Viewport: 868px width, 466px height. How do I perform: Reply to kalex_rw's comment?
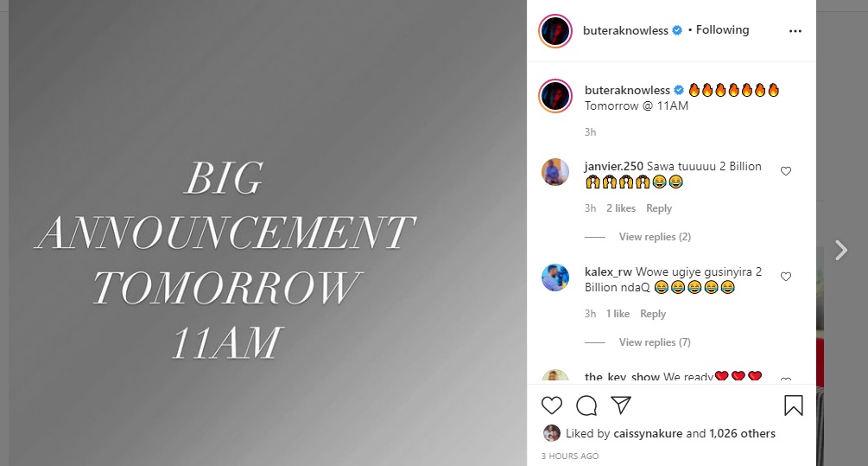pyautogui.click(x=653, y=314)
